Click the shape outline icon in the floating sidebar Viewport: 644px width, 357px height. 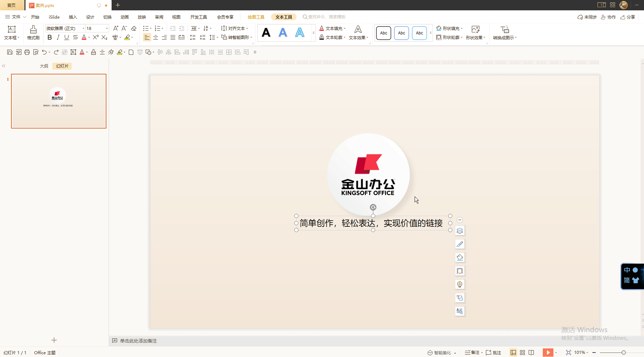pyautogui.click(x=460, y=271)
